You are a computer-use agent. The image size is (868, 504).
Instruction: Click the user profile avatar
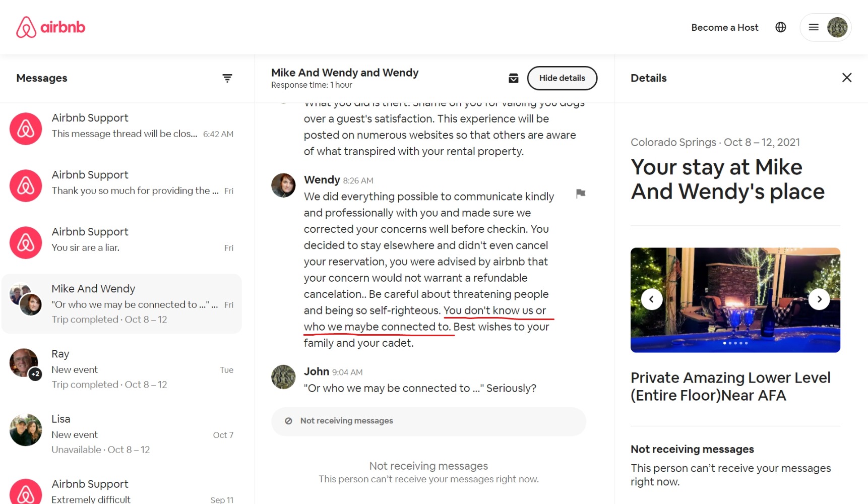click(837, 27)
